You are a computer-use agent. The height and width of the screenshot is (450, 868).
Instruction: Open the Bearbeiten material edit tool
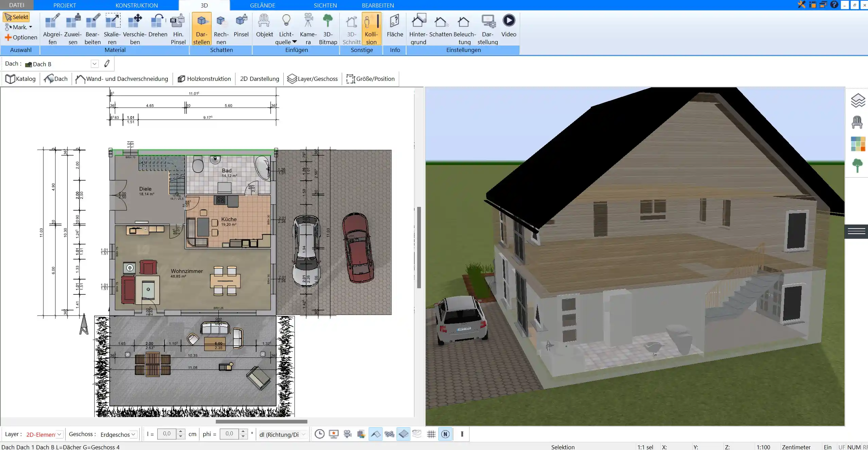pyautogui.click(x=93, y=29)
